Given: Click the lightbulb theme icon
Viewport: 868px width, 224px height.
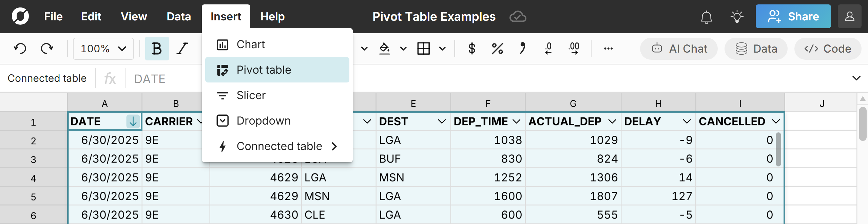Looking at the screenshot, I should tap(737, 17).
